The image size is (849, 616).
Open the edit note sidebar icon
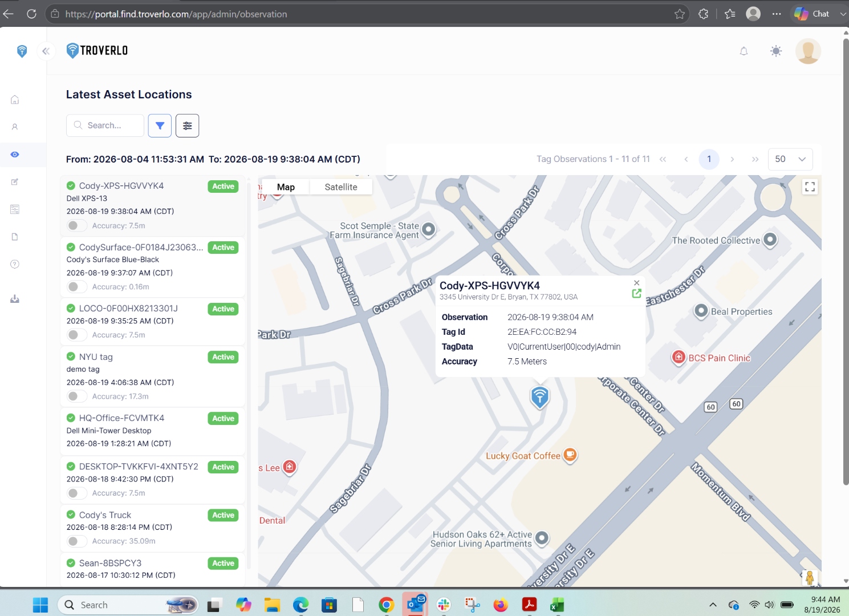coord(15,182)
